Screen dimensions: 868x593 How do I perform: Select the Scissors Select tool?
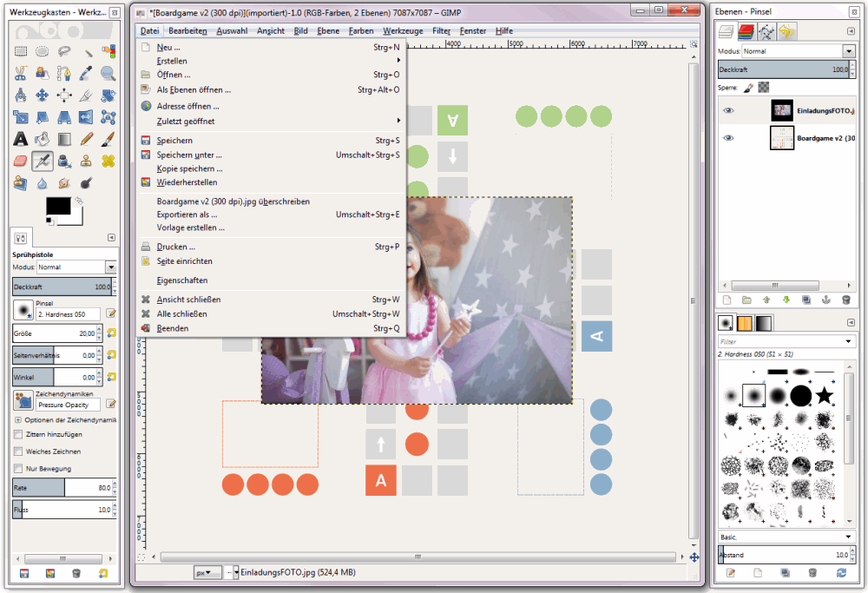[x=21, y=73]
